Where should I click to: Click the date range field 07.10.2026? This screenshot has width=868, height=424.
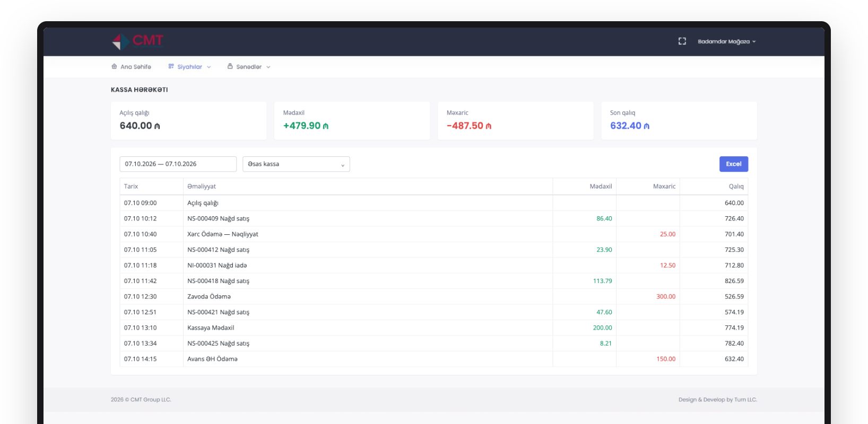click(178, 164)
